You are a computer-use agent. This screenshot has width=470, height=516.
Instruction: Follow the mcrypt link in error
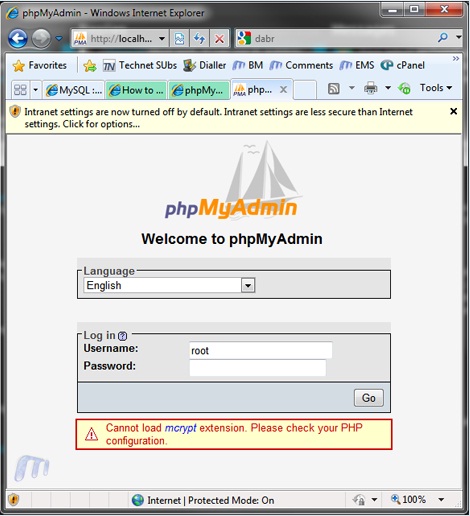click(181, 428)
